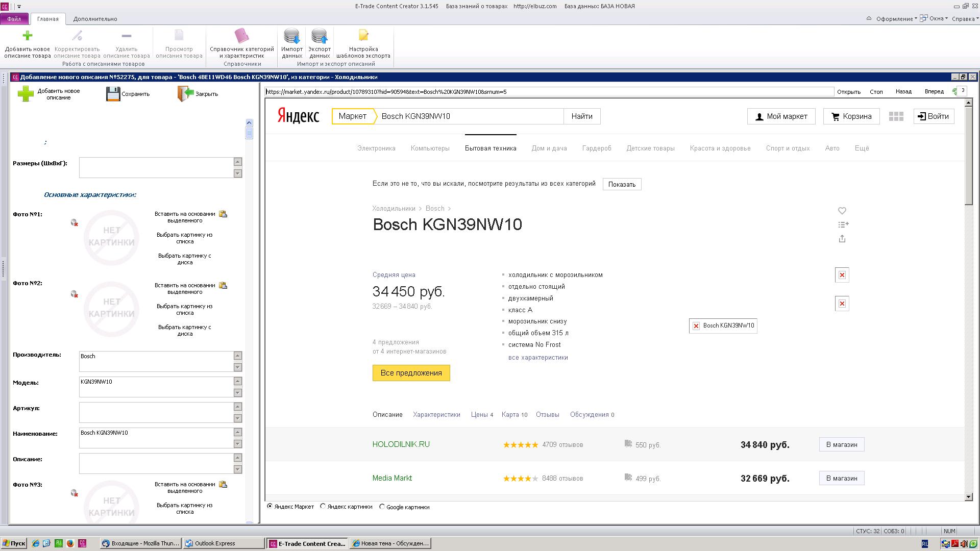
Task: Click the Модель field up arrow
Action: 238,381
